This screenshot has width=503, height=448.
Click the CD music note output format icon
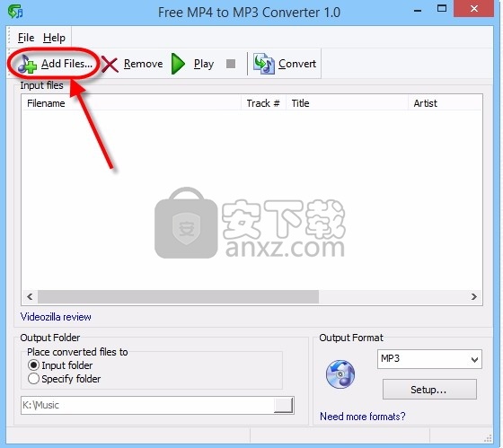click(340, 373)
